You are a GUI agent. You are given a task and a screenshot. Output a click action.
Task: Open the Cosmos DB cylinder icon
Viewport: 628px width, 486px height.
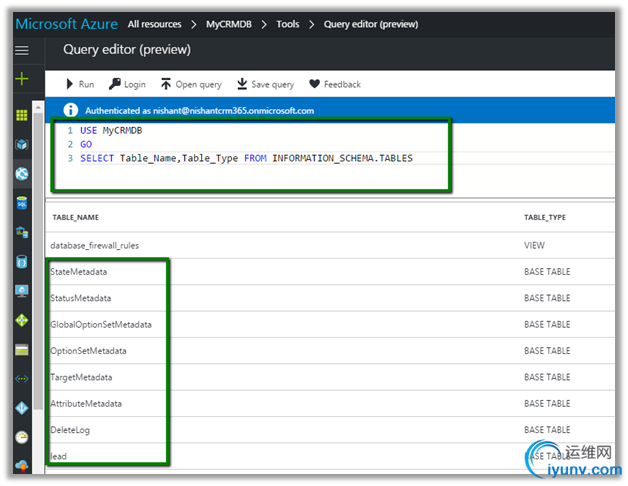point(22,262)
